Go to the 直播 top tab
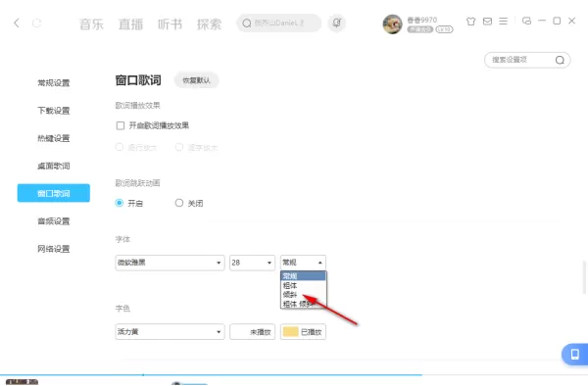This screenshot has height=386, width=588. [x=130, y=24]
